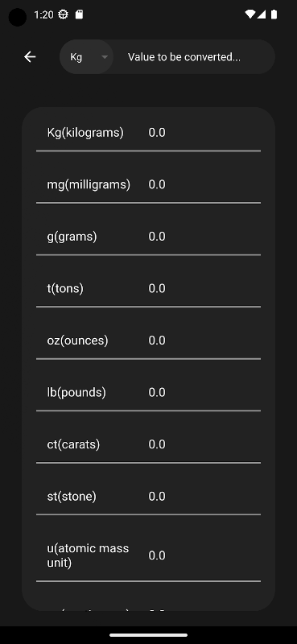
Task: Focus the Value to be converted field
Action: click(194, 56)
